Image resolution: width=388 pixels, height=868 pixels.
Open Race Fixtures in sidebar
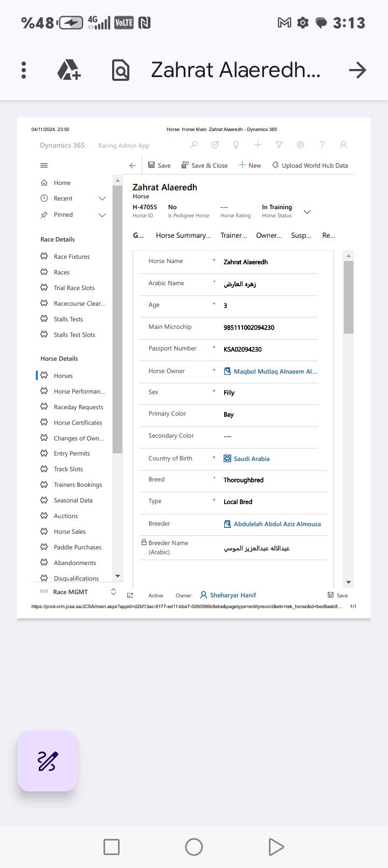point(72,257)
